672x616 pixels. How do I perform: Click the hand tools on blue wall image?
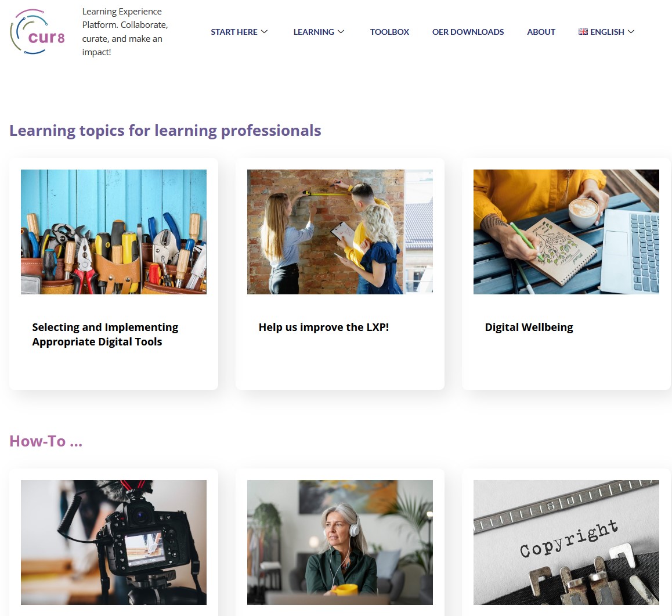click(x=114, y=232)
